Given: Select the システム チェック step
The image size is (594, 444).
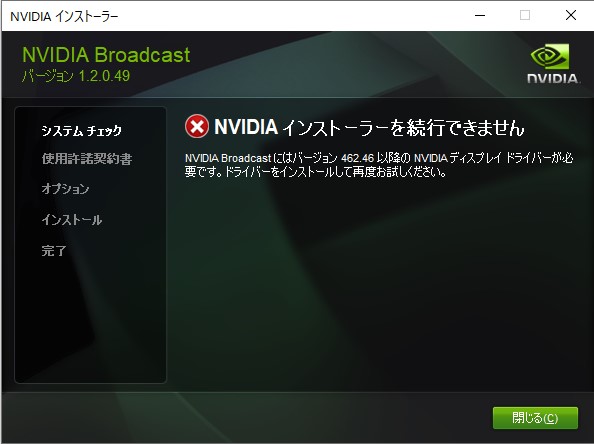Looking at the screenshot, I should point(81,131).
